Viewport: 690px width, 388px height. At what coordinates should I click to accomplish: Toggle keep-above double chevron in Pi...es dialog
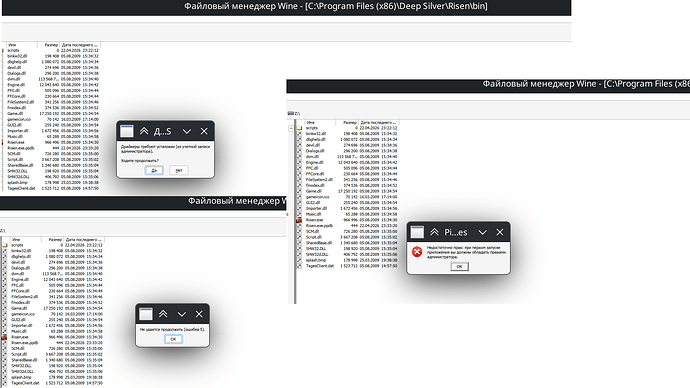tap(434, 232)
